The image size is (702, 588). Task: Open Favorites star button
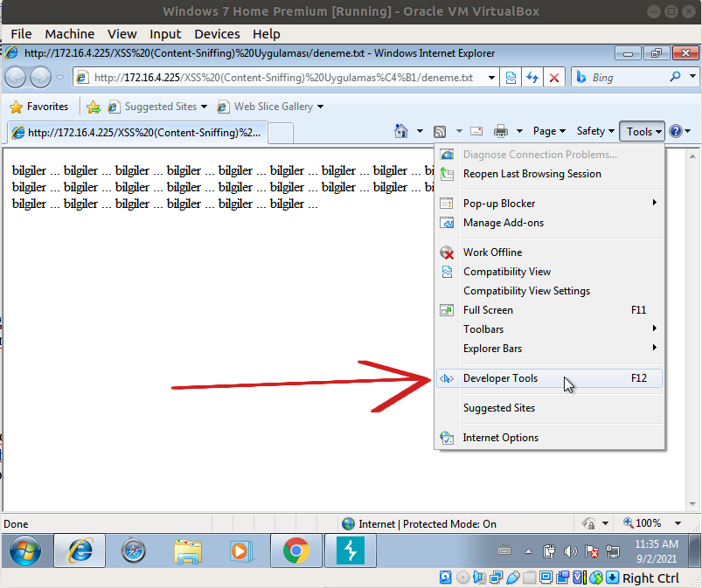point(39,107)
